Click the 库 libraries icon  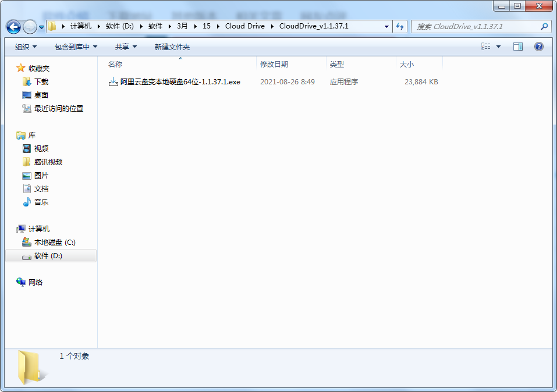pyautogui.click(x=21, y=136)
